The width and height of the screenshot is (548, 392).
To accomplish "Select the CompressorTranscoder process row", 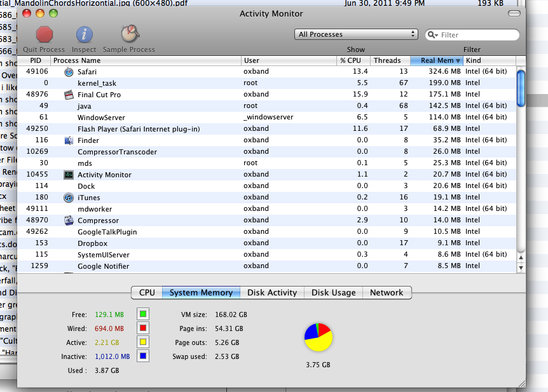I will 266,152.
